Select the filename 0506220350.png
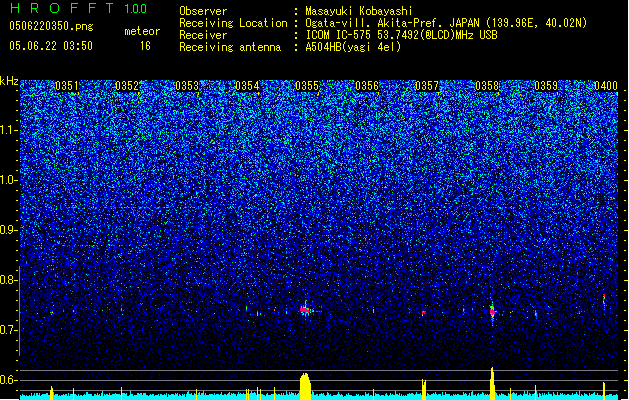The height and width of the screenshot is (400, 629). coord(51,26)
